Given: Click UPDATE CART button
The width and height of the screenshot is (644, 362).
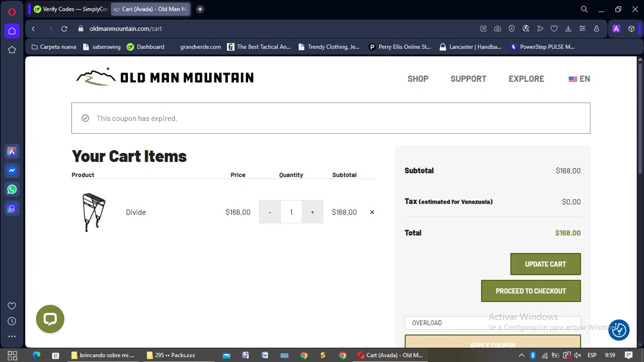Looking at the screenshot, I should (x=546, y=264).
